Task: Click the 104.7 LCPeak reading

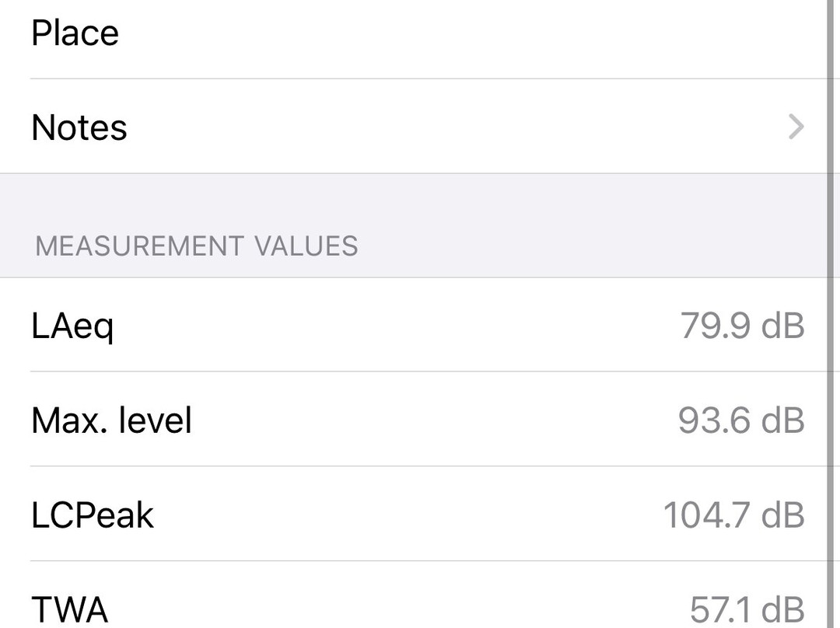Action: [706, 515]
